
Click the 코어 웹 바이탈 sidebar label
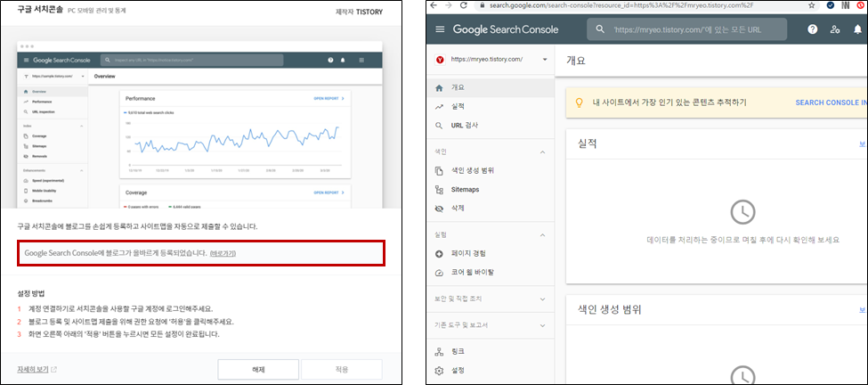coord(473,273)
